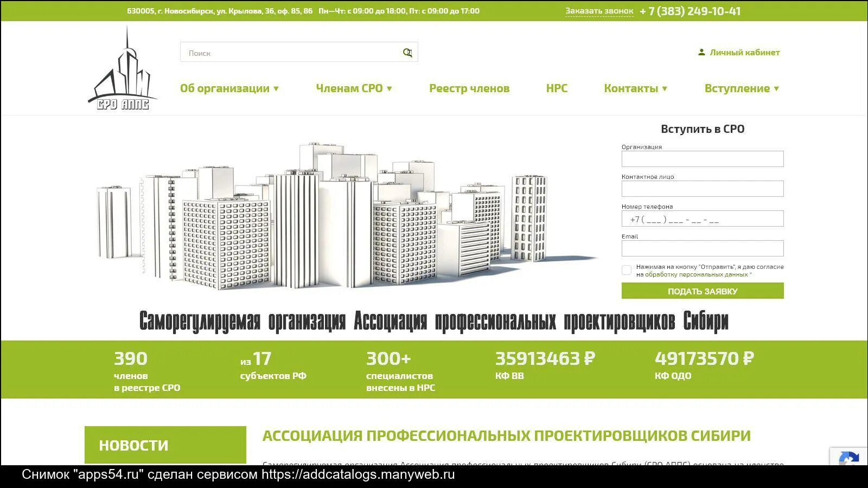This screenshot has height=488, width=868.
Task: Click the СРО АППС logo
Action: click(123, 68)
